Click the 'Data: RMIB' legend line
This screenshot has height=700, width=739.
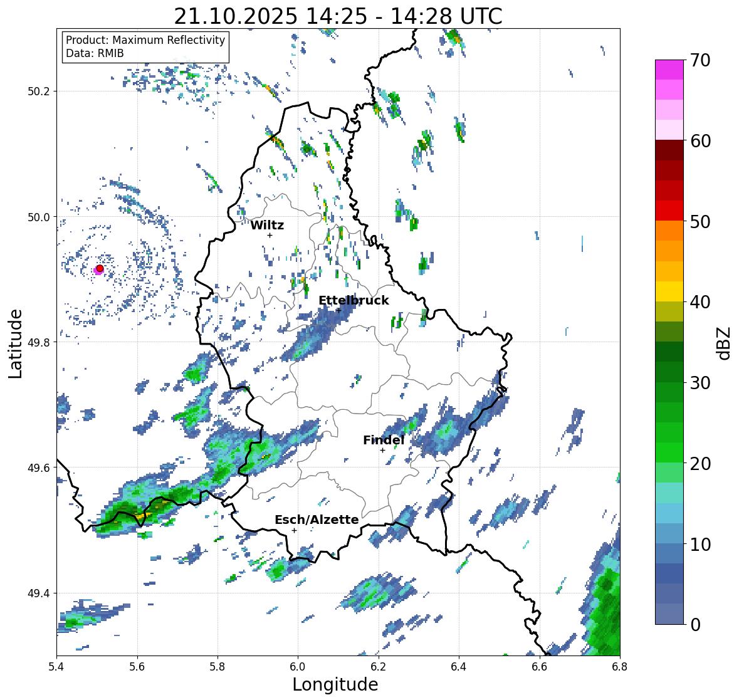pos(95,53)
